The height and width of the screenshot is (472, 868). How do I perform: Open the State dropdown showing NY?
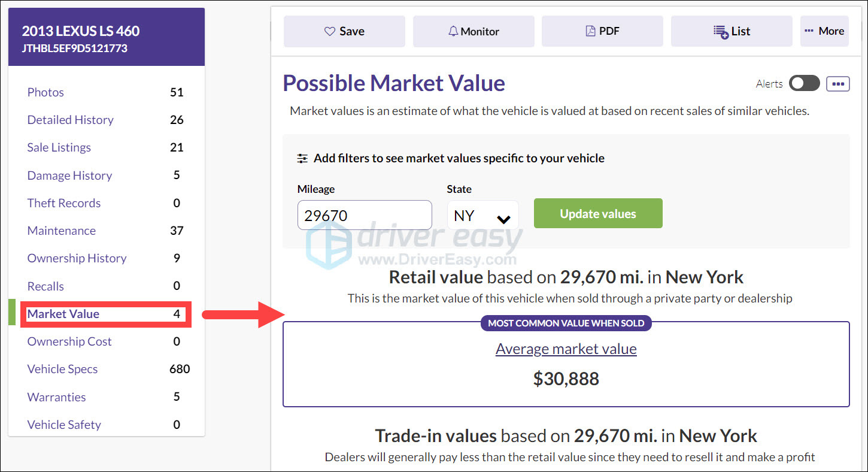(x=482, y=214)
